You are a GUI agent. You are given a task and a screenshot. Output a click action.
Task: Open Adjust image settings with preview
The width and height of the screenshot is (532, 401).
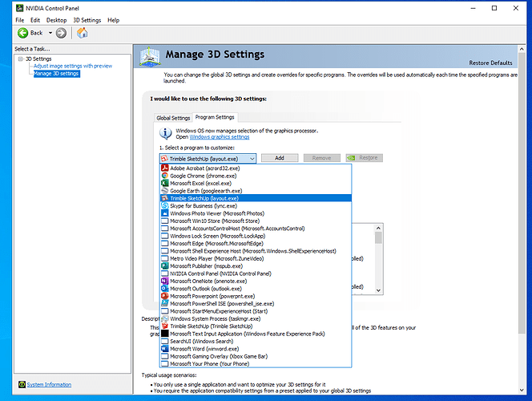point(73,66)
